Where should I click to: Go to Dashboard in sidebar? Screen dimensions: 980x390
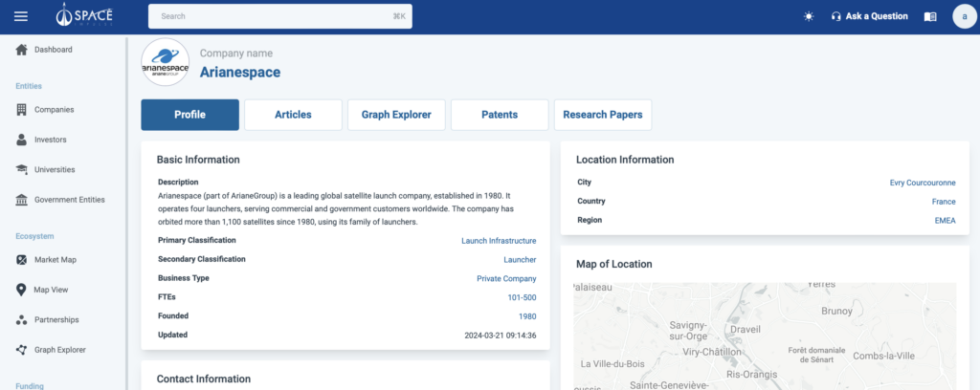[54, 50]
